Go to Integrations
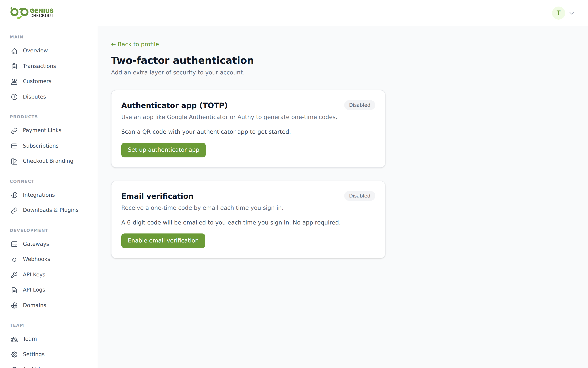Image resolution: width=588 pixels, height=368 pixels. [x=39, y=195]
